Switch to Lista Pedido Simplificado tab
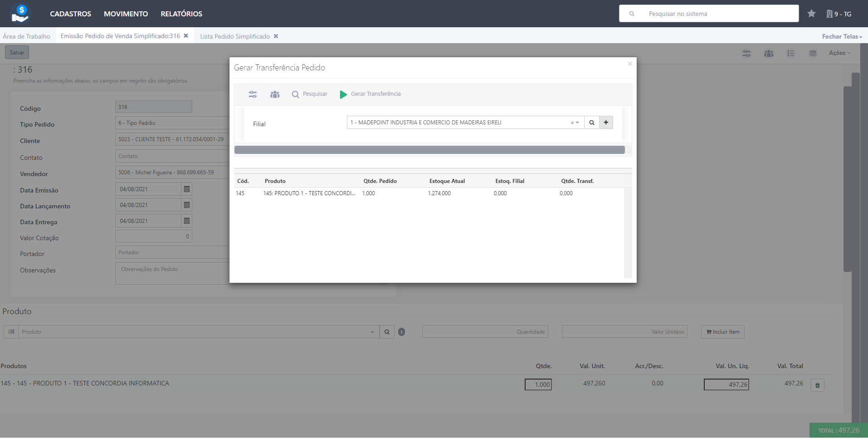Image resolution: width=868 pixels, height=439 pixels. point(235,36)
